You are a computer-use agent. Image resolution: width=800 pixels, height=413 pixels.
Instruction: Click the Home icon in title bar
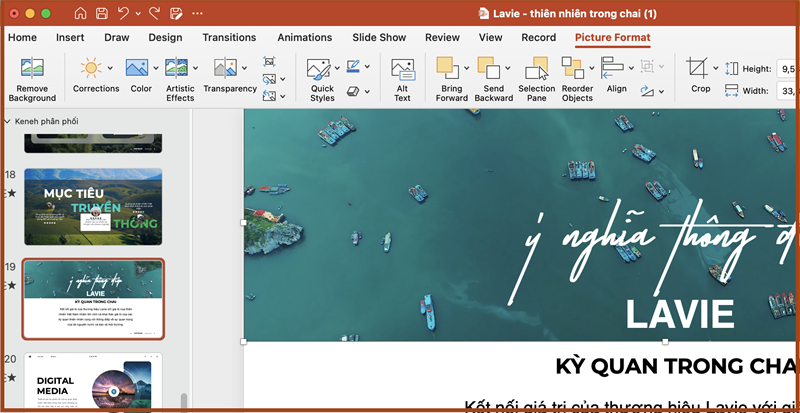tap(80, 14)
